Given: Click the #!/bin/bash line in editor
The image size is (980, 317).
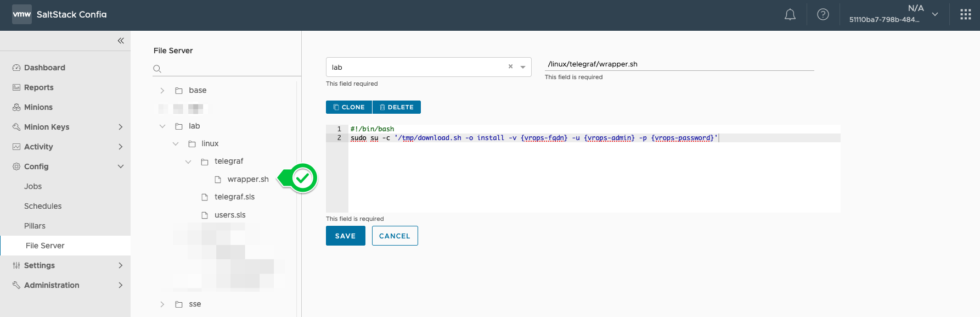Looking at the screenshot, I should [372, 129].
